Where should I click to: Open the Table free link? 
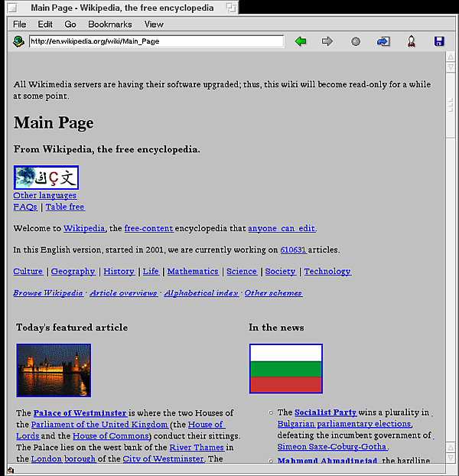tap(65, 207)
